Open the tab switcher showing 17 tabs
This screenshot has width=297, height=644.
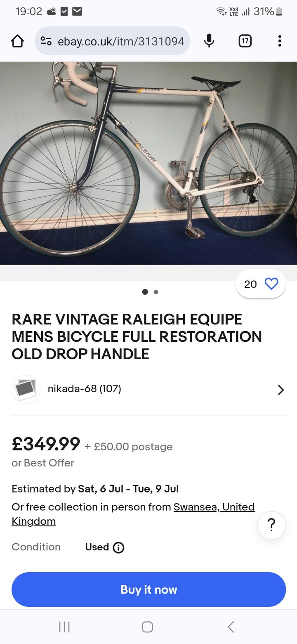point(245,41)
